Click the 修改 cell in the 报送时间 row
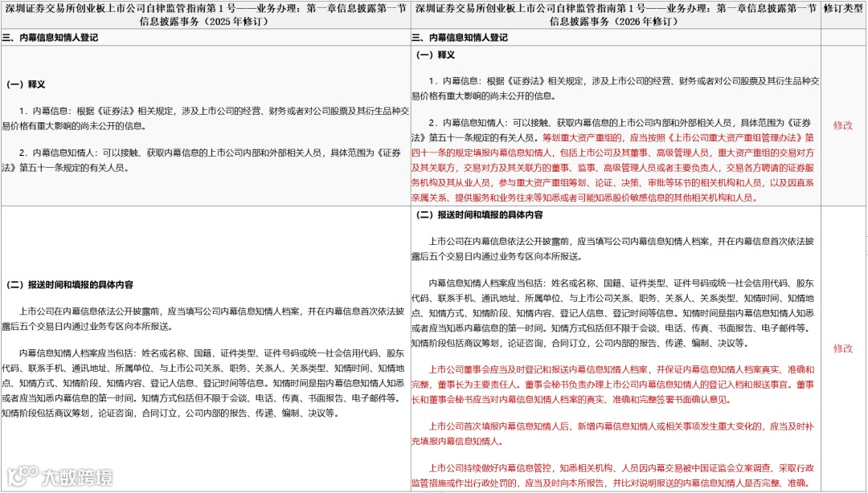 [x=843, y=348]
